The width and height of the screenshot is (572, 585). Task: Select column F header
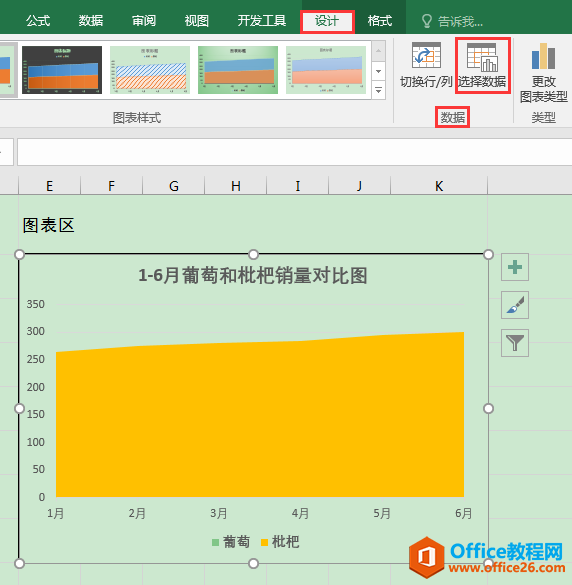111,185
